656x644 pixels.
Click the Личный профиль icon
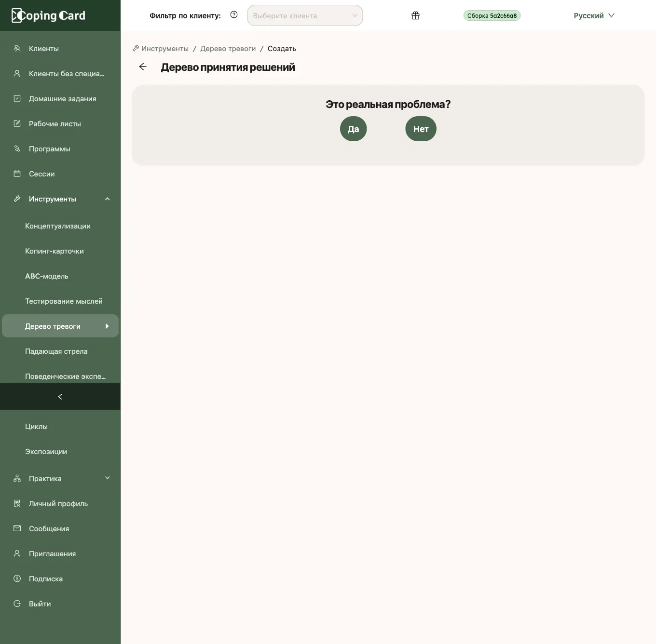point(17,503)
